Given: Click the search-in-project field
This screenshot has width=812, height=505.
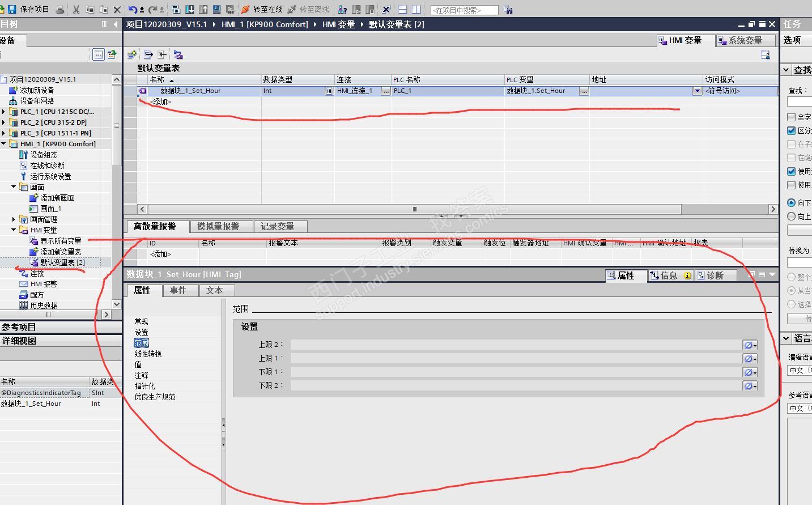Looking at the screenshot, I should point(465,10).
